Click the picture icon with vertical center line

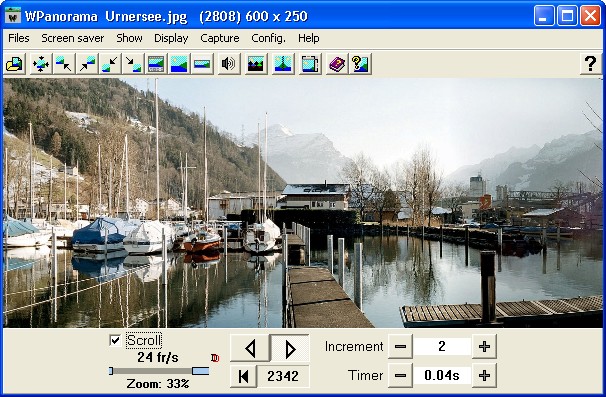click(283, 64)
